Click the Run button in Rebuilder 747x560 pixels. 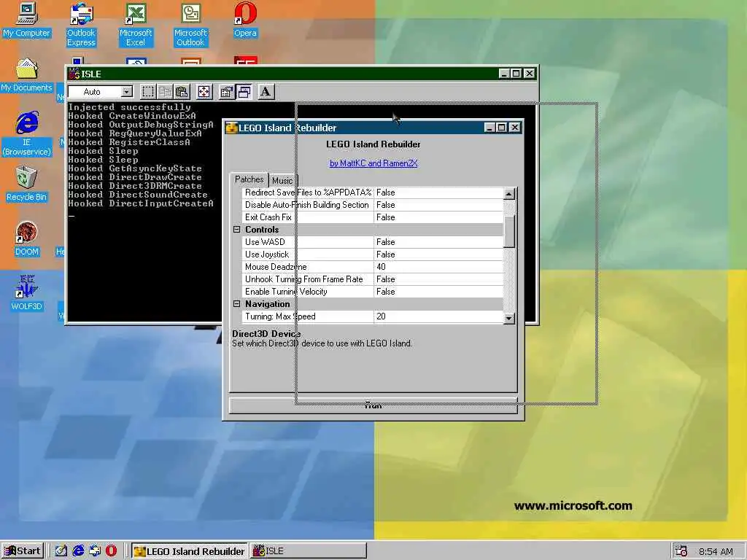pyautogui.click(x=373, y=405)
